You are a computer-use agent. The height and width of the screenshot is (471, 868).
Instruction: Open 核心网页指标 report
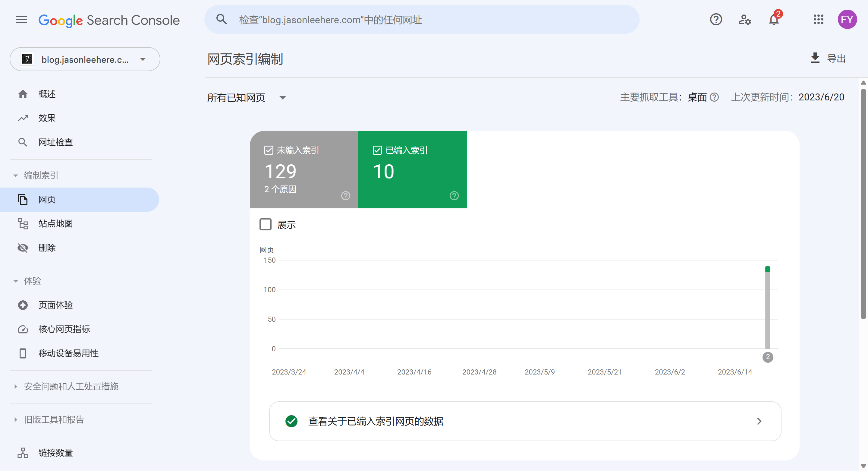80,329
